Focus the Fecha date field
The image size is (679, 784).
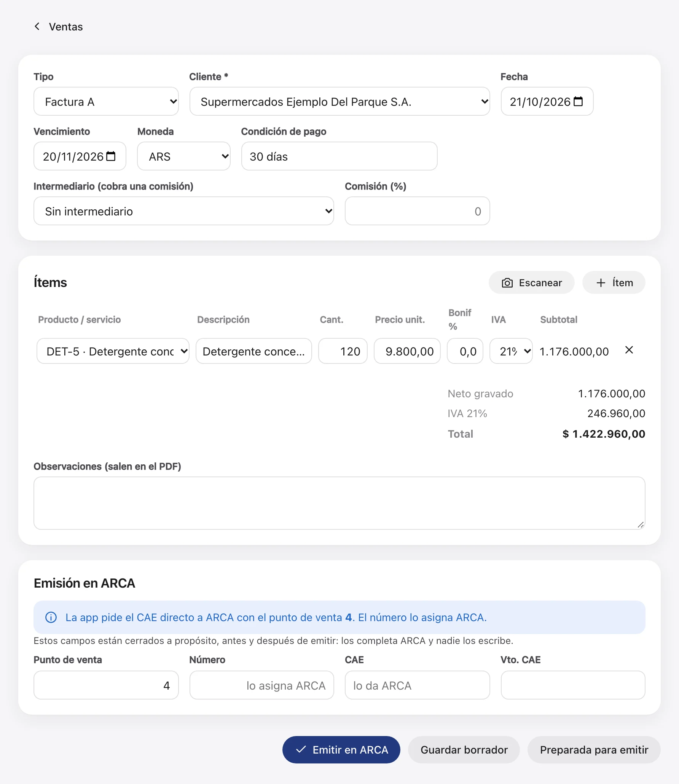coord(547,101)
